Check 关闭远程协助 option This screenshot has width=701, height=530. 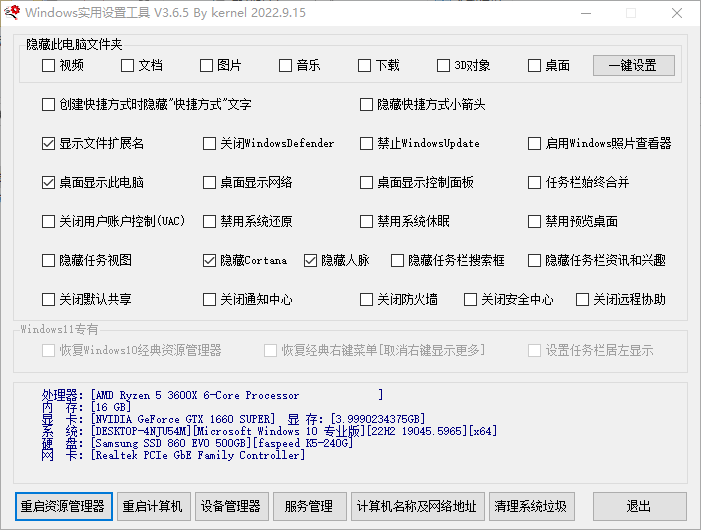click(x=582, y=299)
